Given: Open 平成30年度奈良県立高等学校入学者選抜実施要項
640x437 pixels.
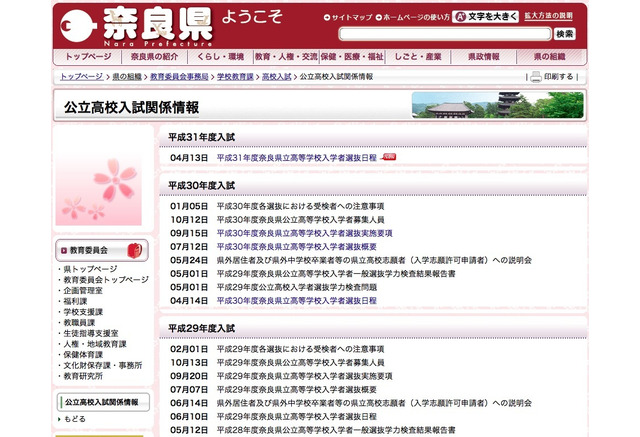Looking at the screenshot, I should point(304,233).
